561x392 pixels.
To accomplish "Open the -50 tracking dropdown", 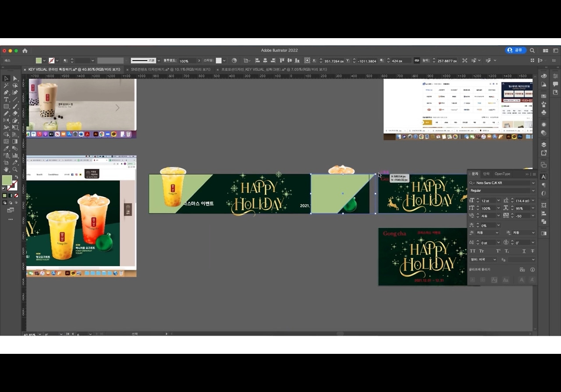I will pos(533,216).
